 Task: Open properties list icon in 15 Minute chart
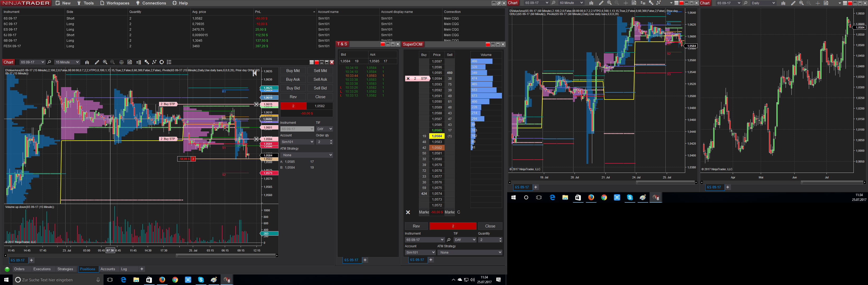(169, 62)
